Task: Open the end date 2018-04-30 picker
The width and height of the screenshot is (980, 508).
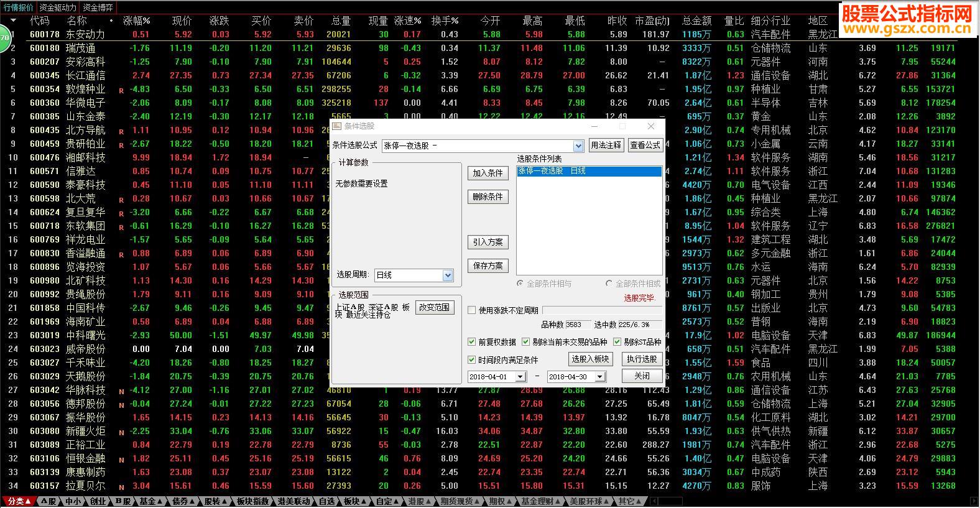Action: tap(600, 377)
